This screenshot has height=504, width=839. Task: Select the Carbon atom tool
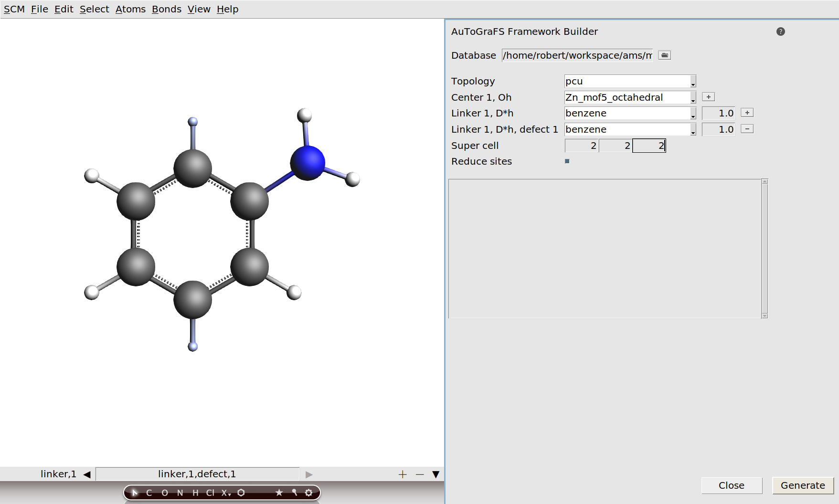click(x=149, y=493)
